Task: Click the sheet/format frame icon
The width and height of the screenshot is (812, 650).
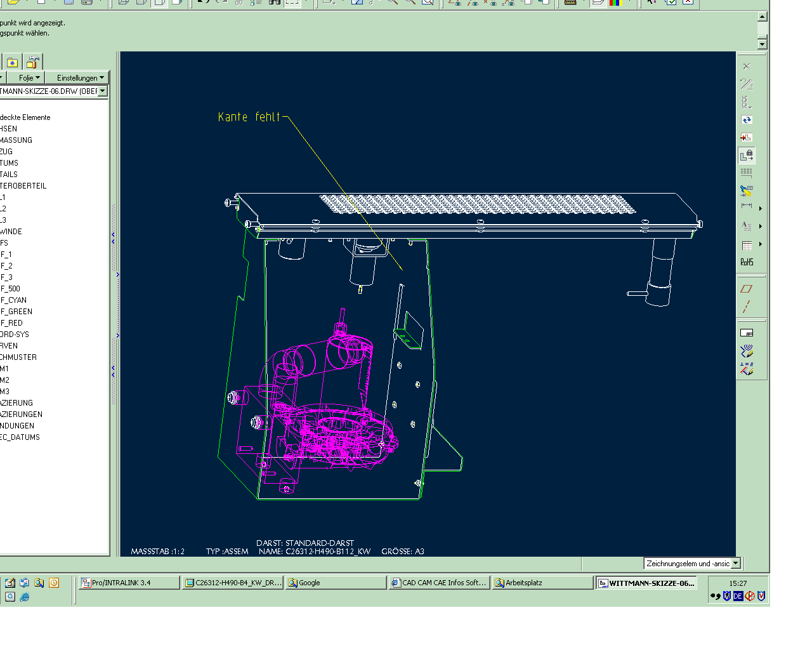Action: [x=747, y=333]
